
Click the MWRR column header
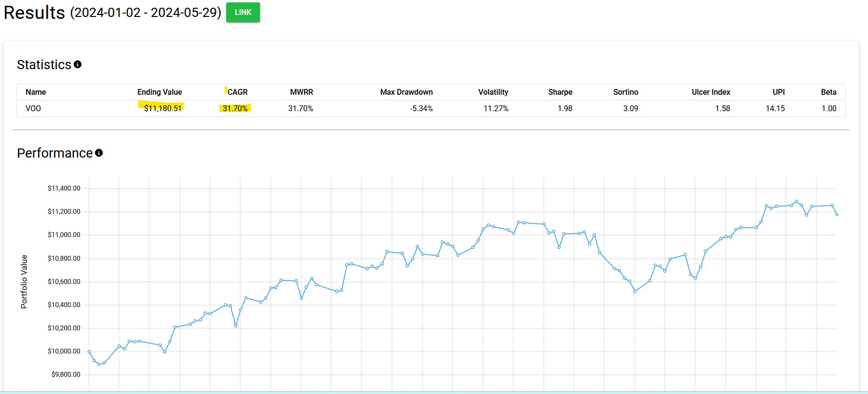coord(302,92)
